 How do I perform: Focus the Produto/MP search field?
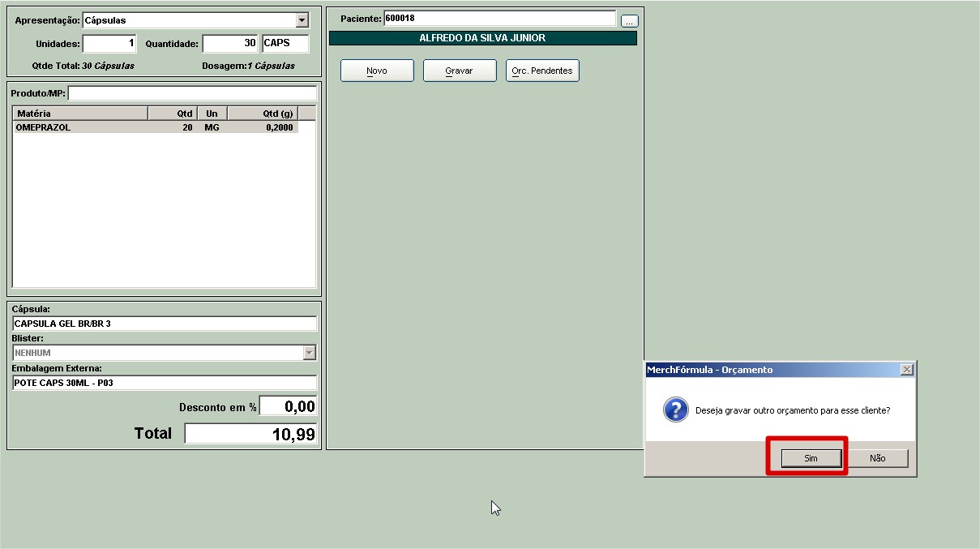(192, 93)
